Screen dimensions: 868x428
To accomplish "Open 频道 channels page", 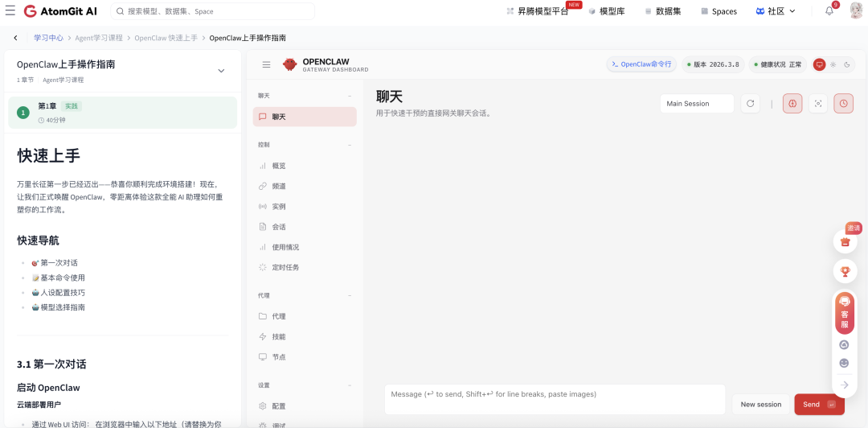I will [305, 187].
